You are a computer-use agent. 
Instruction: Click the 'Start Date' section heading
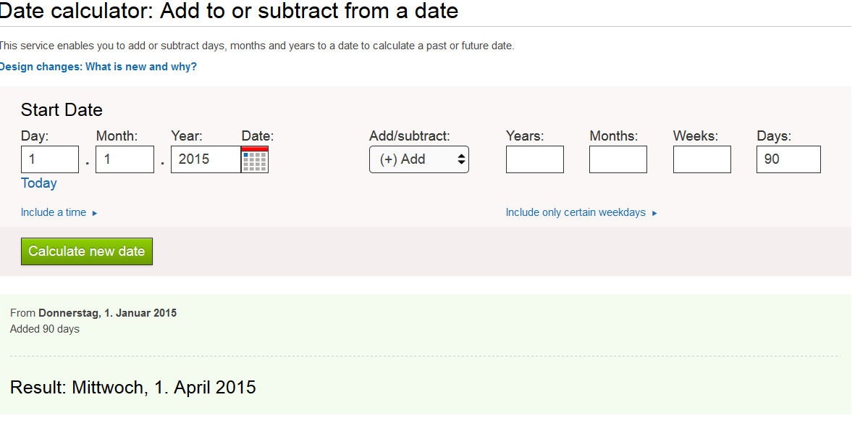62,110
